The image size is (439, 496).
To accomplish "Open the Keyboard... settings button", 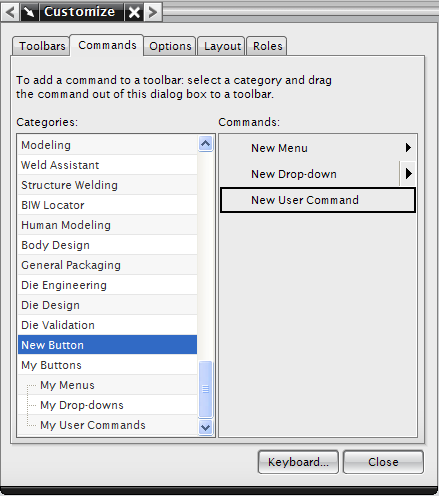I will pos(298,462).
